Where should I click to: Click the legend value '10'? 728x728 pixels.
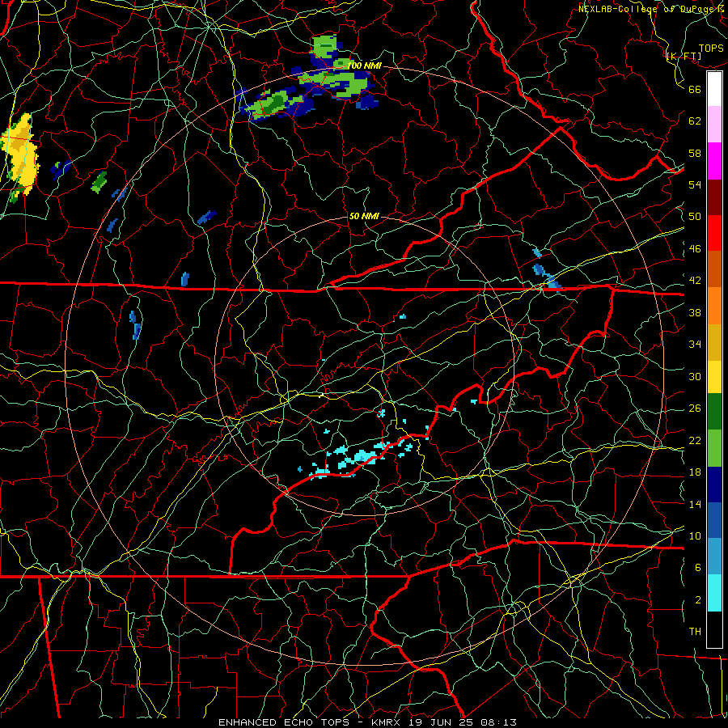(x=695, y=536)
